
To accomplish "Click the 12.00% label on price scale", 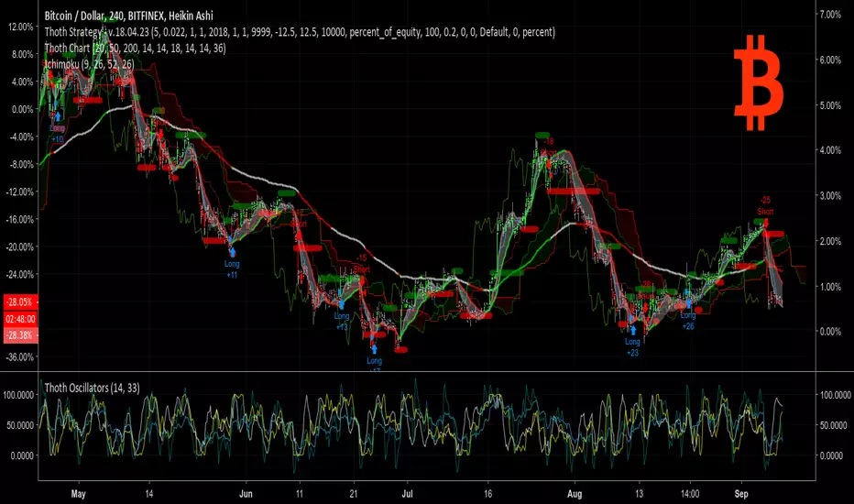I will click(x=21, y=27).
